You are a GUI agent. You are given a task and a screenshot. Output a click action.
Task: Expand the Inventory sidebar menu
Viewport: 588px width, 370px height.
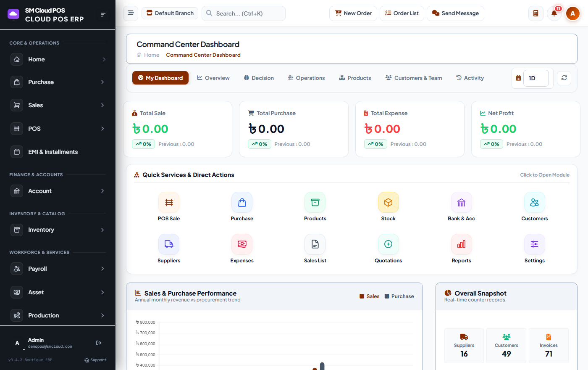pos(58,230)
